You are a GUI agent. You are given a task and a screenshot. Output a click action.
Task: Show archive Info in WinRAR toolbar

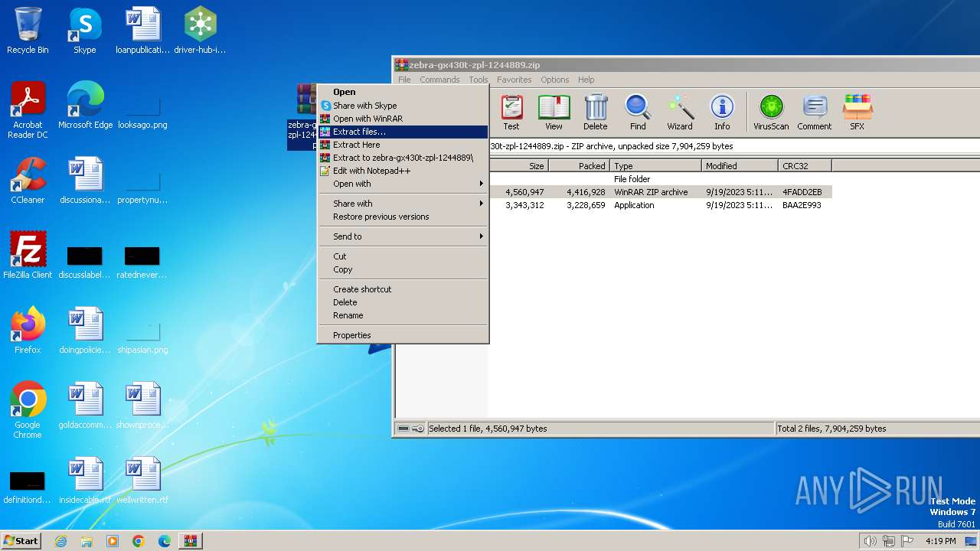722,112
